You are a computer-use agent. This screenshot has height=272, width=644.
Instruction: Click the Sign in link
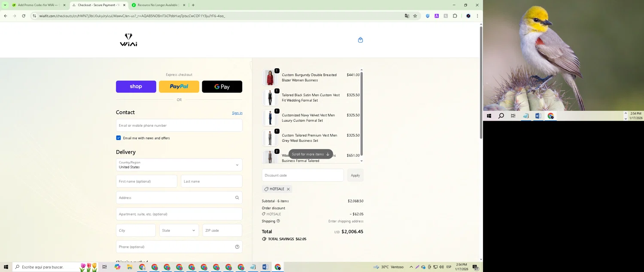[x=237, y=113]
